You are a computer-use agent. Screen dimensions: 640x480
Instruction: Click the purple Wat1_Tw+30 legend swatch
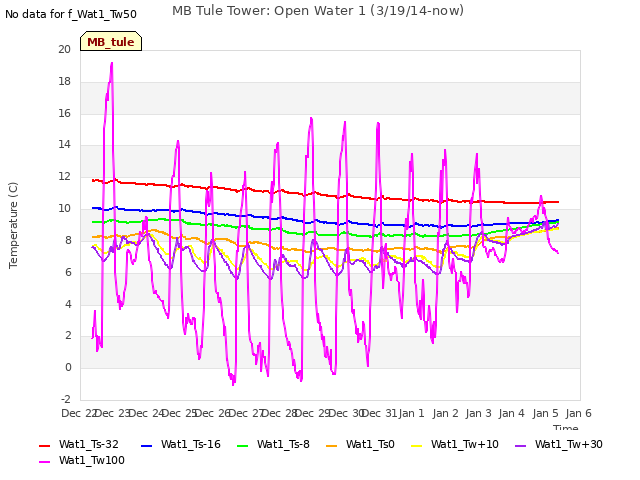point(520,446)
